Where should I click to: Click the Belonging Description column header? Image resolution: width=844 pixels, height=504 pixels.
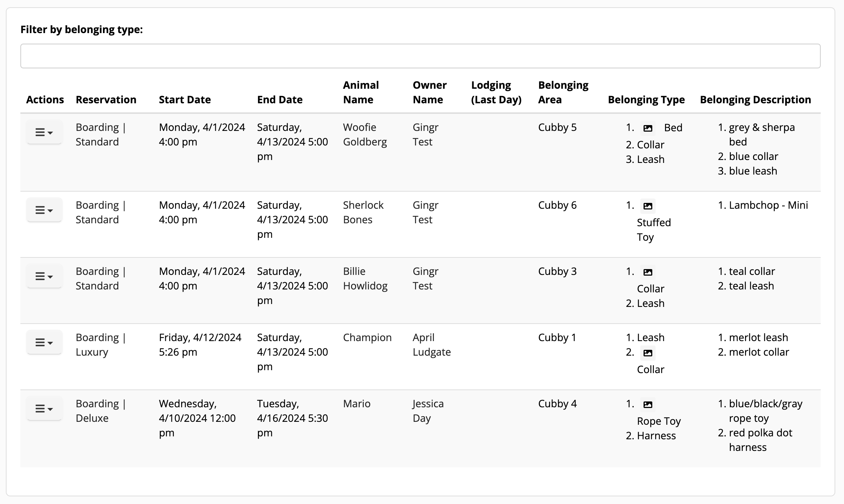tap(756, 100)
